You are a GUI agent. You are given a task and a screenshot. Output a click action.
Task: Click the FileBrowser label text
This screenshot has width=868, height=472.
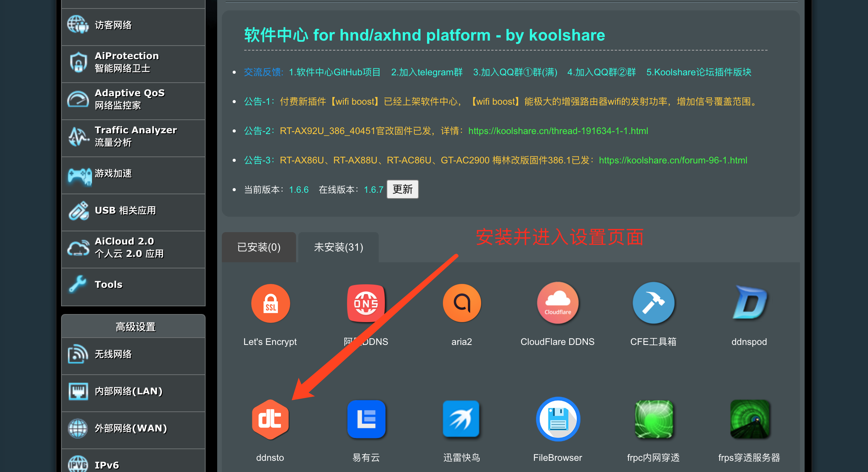(x=558, y=458)
